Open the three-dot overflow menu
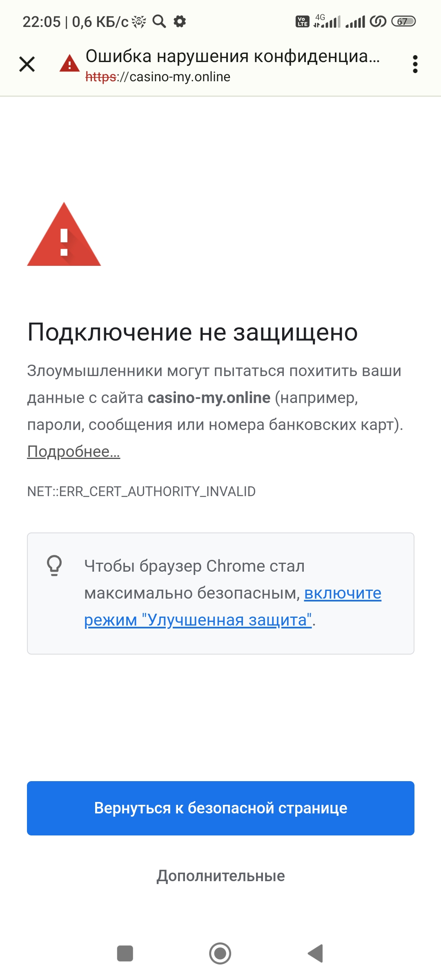 (415, 64)
